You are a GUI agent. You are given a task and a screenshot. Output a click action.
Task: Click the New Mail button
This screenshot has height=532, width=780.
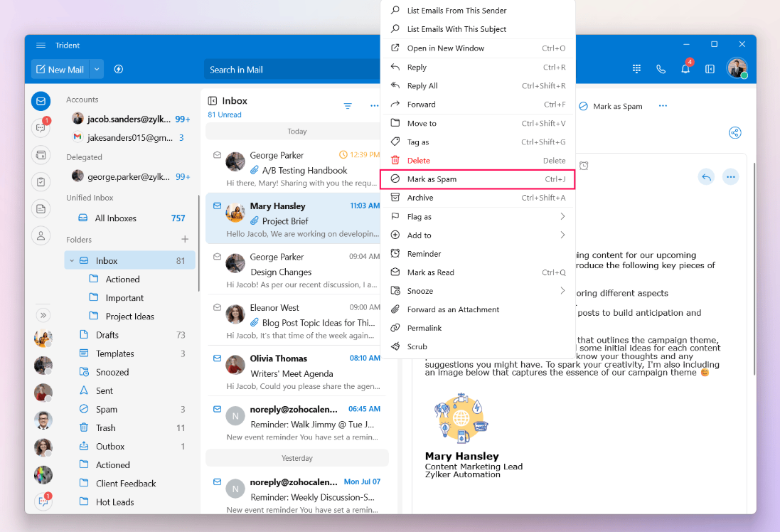point(60,69)
